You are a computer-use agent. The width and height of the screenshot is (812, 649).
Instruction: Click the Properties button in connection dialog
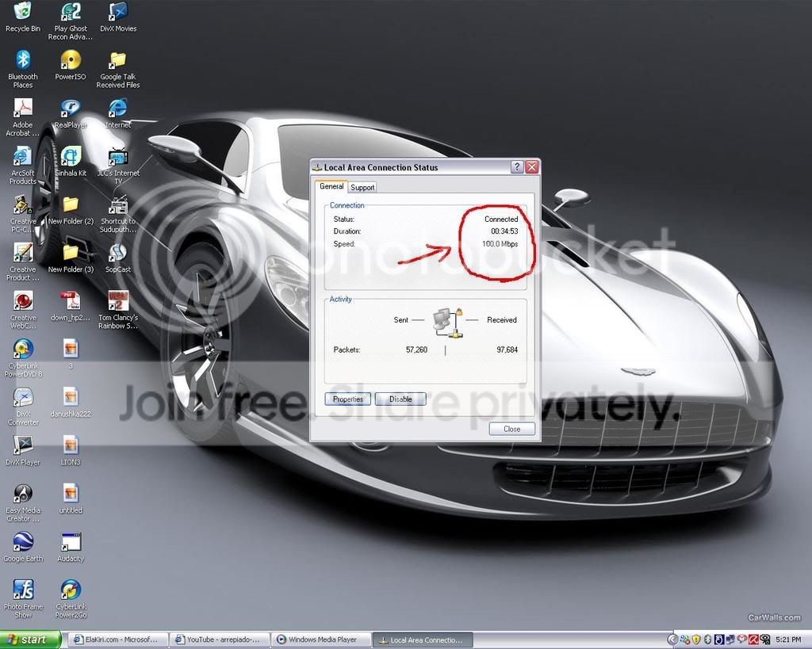pyautogui.click(x=348, y=399)
